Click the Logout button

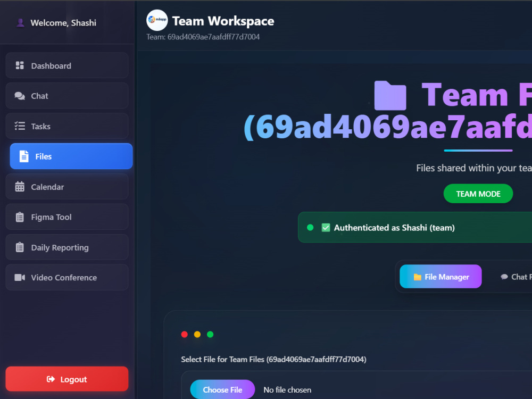(x=67, y=379)
